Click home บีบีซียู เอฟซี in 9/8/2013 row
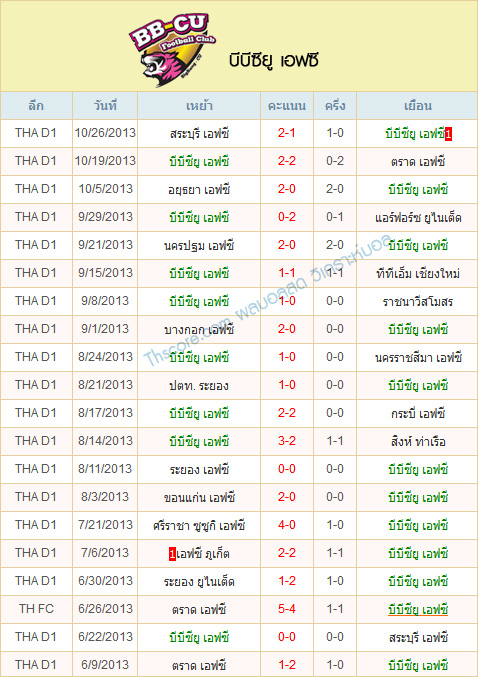 (x=199, y=301)
